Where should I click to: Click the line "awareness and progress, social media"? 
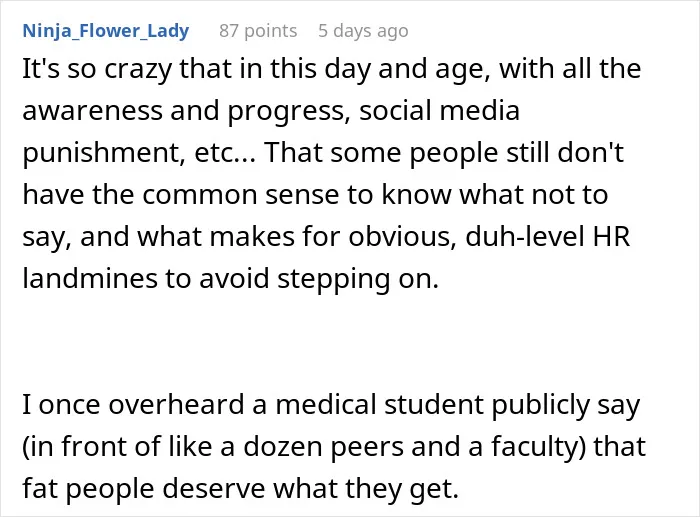[271, 111]
